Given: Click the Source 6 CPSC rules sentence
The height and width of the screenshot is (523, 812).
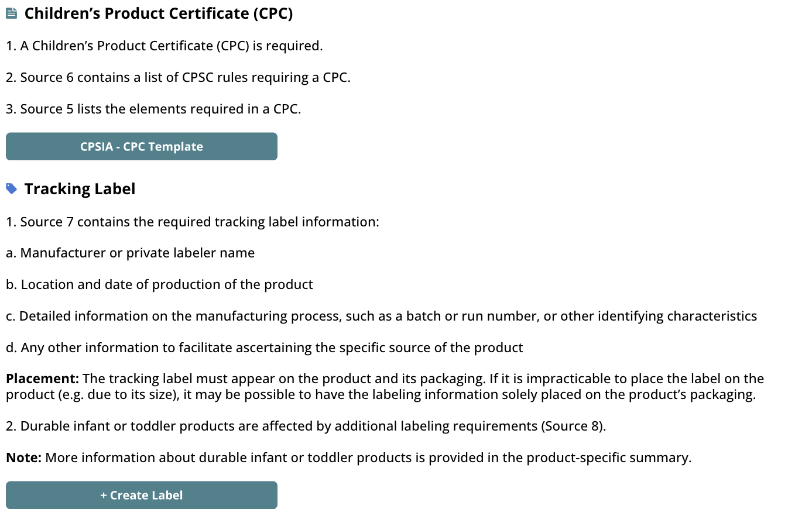Looking at the screenshot, I should tap(178, 77).
